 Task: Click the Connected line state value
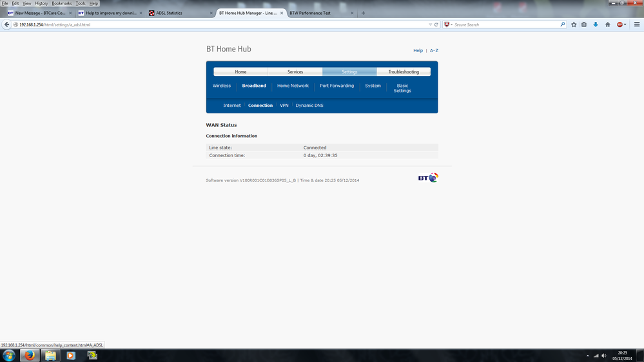click(x=315, y=148)
